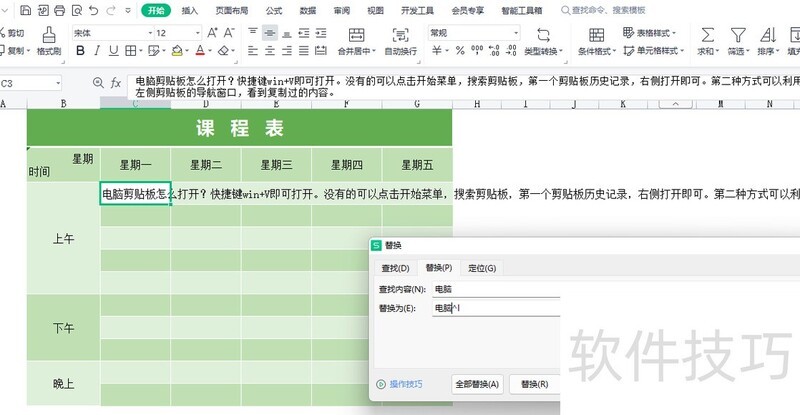Apply cell borders icon
The height and width of the screenshot is (415, 800).
click(x=131, y=51)
